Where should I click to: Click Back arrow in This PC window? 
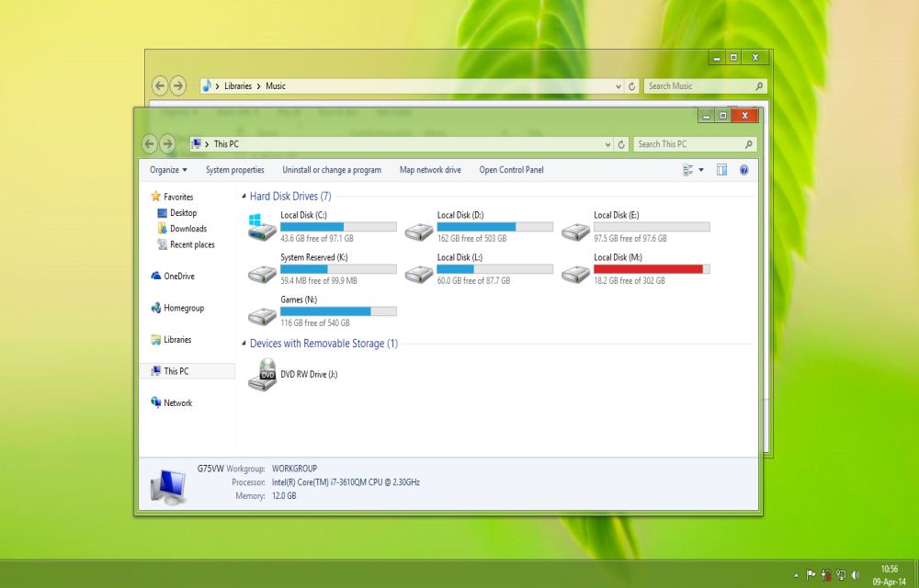(x=150, y=143)
